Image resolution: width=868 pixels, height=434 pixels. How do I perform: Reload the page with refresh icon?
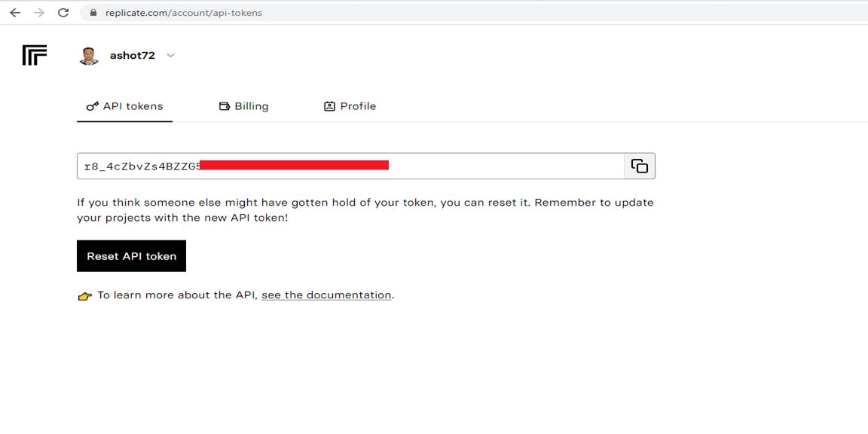[x=63, y=13]
